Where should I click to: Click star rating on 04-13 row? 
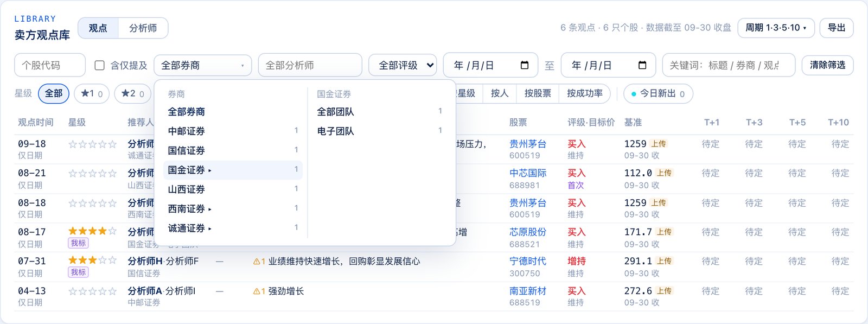click(92, 291)
